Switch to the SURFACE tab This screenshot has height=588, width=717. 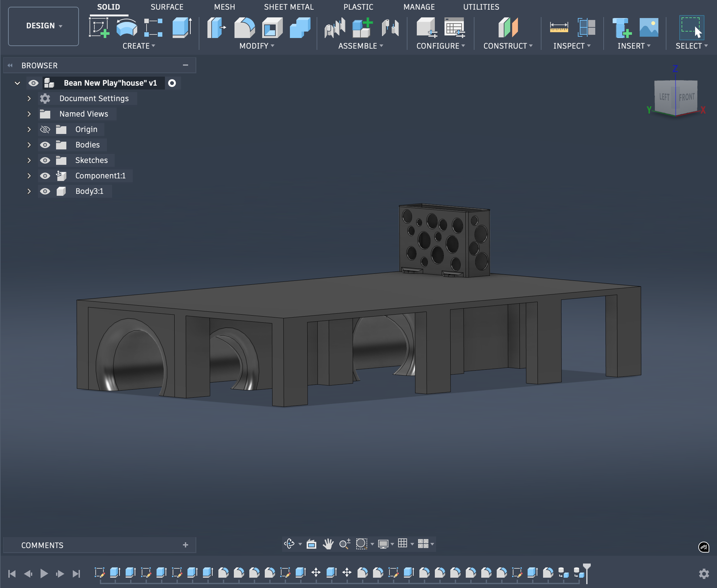pos(167,7)
